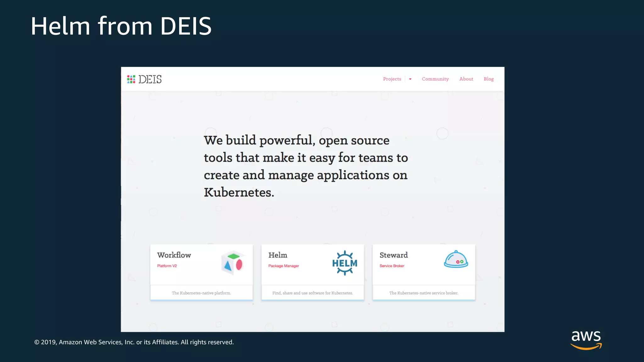Click the Service Broker label
Viewport: 644px width, 362px height.
[x=392, y=266]
